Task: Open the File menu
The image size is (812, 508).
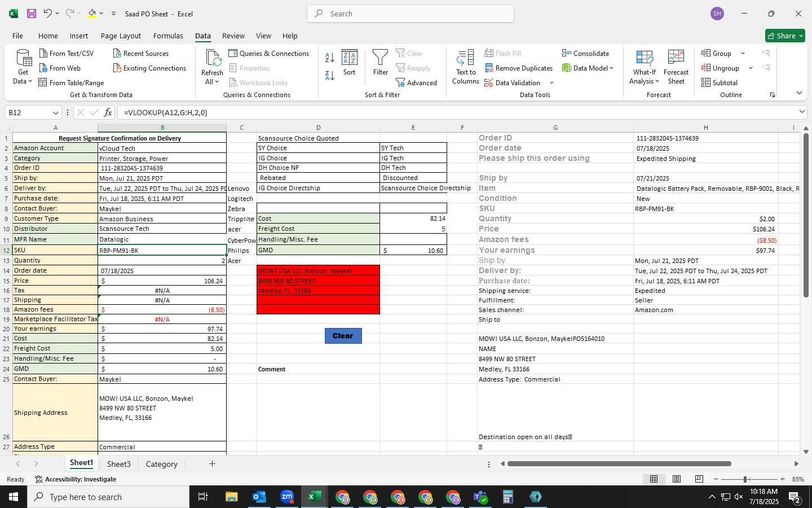Action: [x=17, y=36]
